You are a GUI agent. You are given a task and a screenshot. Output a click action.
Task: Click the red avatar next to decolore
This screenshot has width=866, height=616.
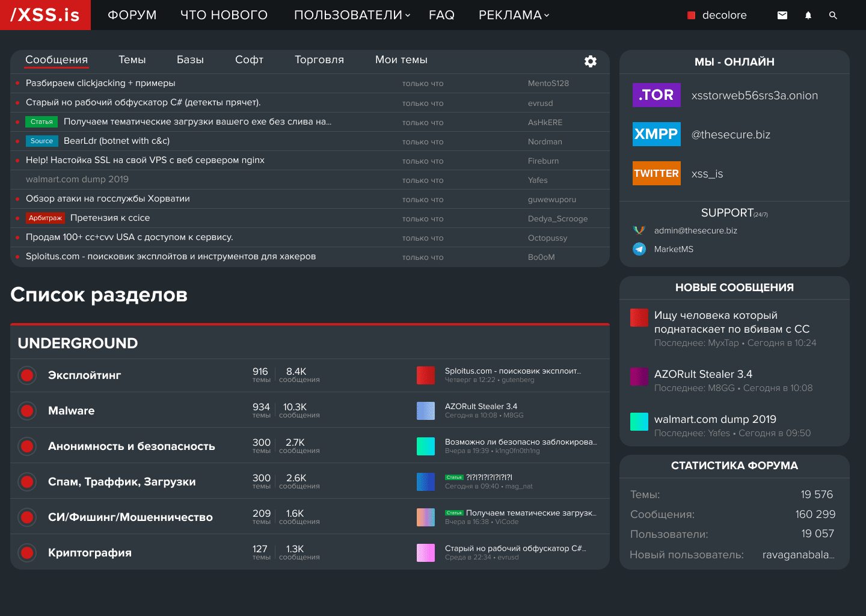pyautogui.click(x=692, y=16)
